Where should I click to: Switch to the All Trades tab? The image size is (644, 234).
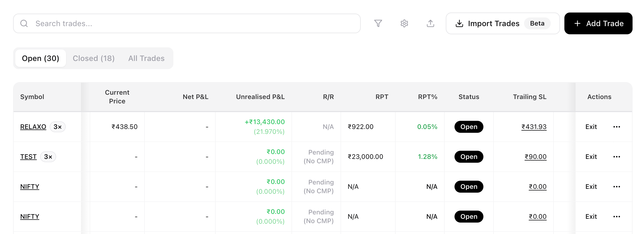(146, 58)
